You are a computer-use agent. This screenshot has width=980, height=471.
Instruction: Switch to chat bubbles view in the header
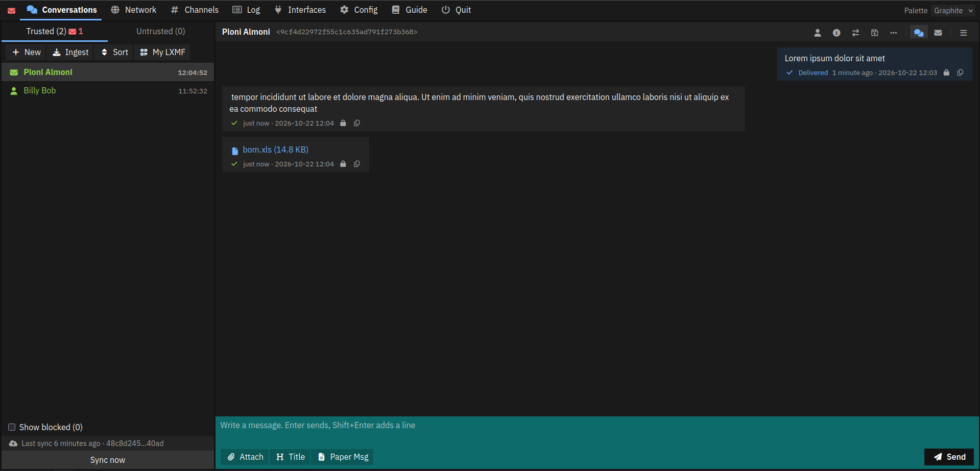(x=919, y=33)
